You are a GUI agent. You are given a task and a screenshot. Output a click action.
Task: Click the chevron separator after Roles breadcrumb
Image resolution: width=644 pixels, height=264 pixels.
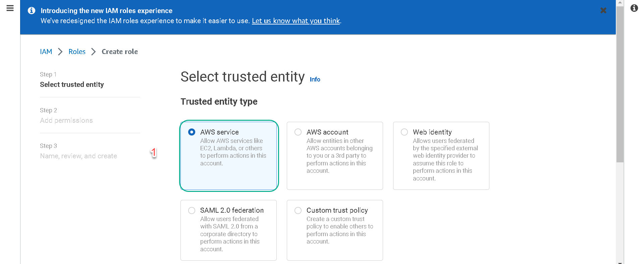pyautogui.click(x=94, y=52)
